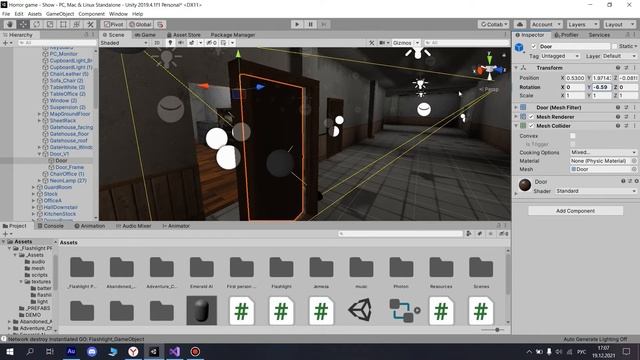The width and height of the screenshot is (640, 360).
Task: Toggle scene lighting bulb icon
Action: 170,43
